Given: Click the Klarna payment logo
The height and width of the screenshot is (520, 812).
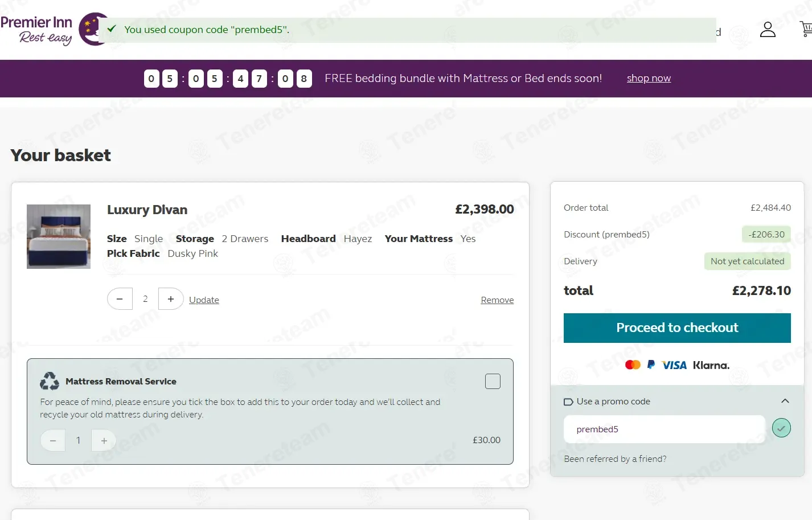Looking at the screenshot, I should coord(711,365).
